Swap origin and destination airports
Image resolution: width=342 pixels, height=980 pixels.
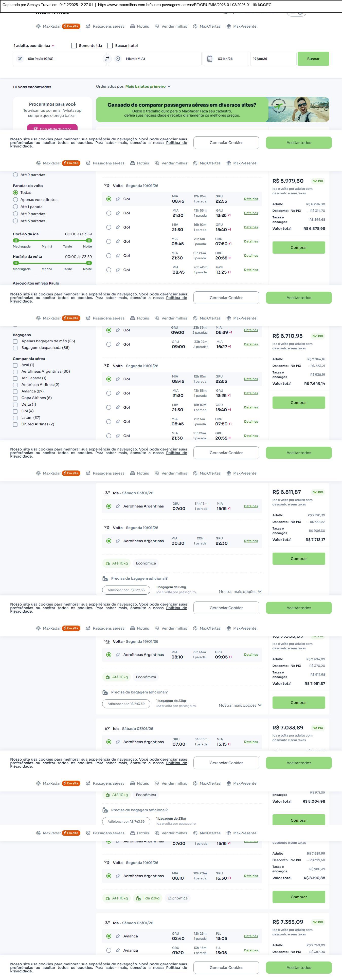click(107, 59)
